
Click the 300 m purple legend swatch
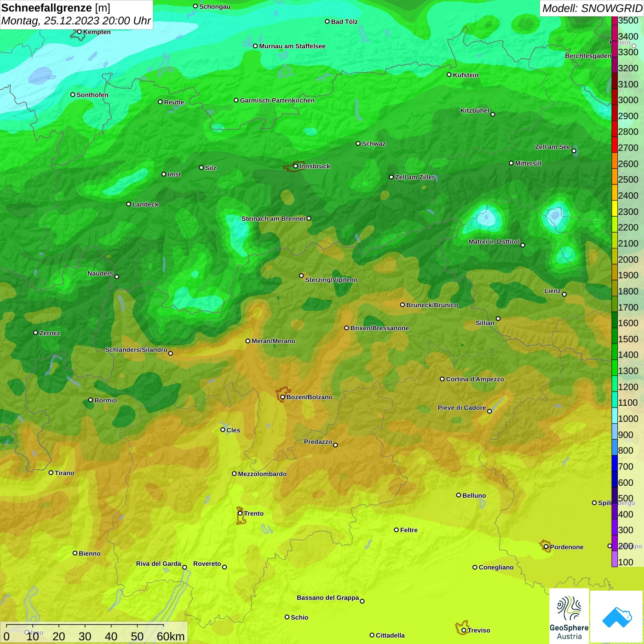coord(615,527)
